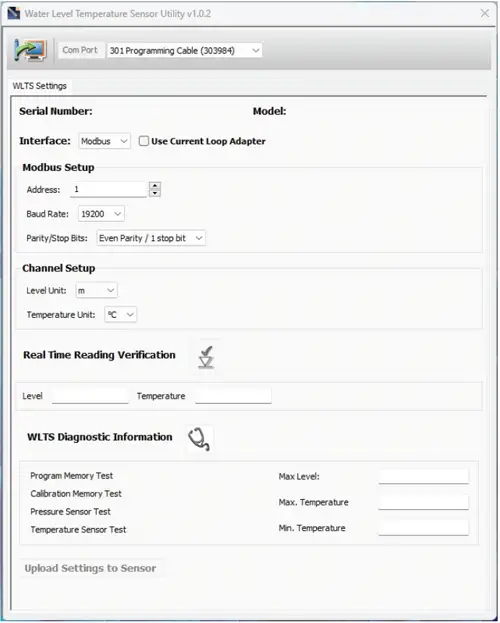Close the Water Level Temperature Sensor Utility window

click(484, 14)
